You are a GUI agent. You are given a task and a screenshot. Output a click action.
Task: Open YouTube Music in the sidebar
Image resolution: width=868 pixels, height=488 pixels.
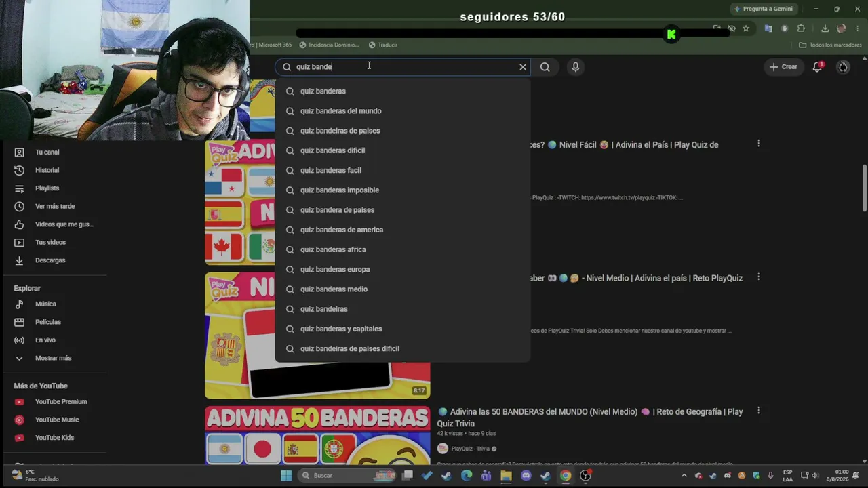(x=55, y=420)
